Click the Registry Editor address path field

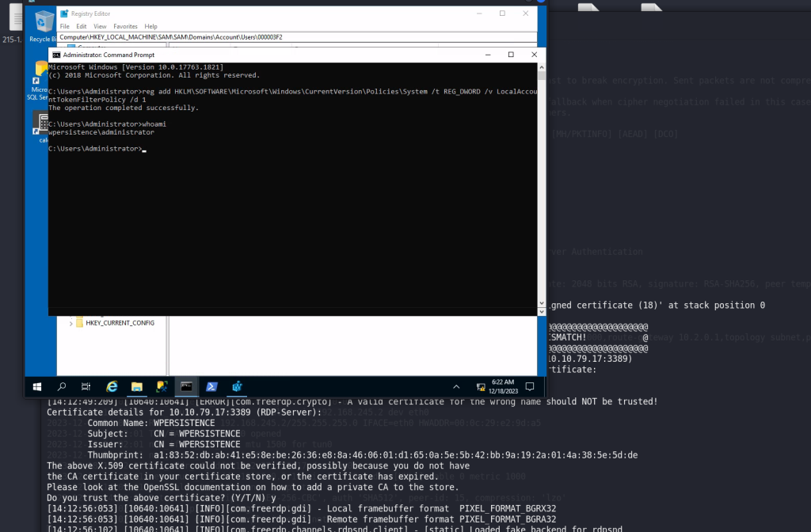pos(297,37)
